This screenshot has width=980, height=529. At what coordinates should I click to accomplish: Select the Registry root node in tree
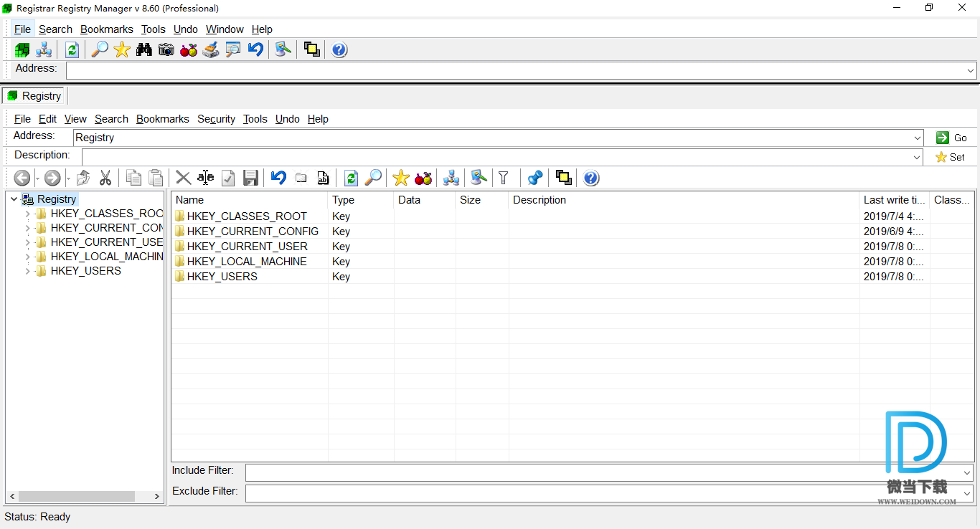[x=56, y=199]
